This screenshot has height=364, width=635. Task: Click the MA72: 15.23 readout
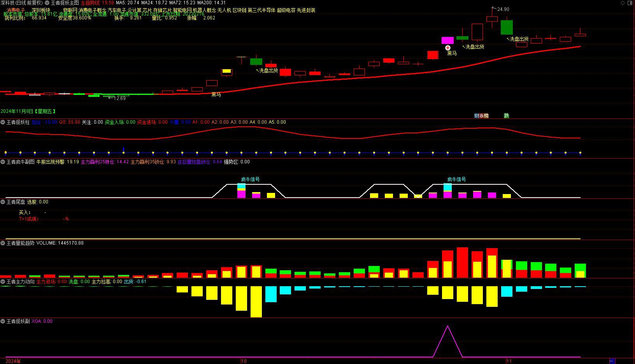pos(182,3)
